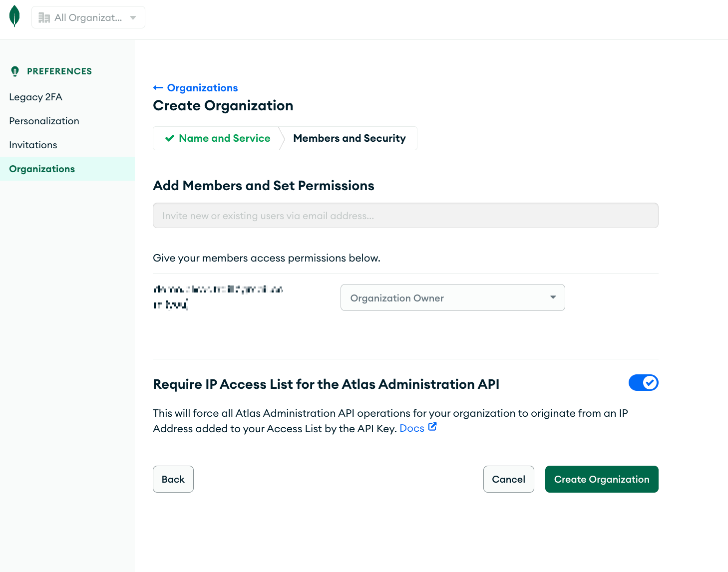Click the Preferences lightbulb icon
This screenshot has height=572, width=728.
(15, 71)
